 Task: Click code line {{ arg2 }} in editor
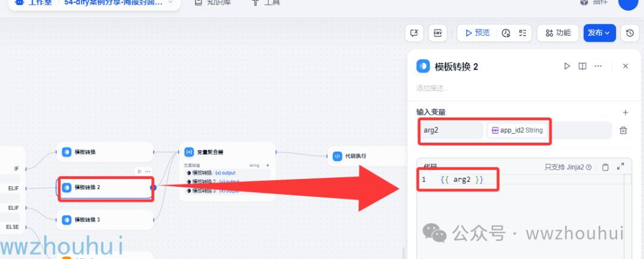click(462, 180)
